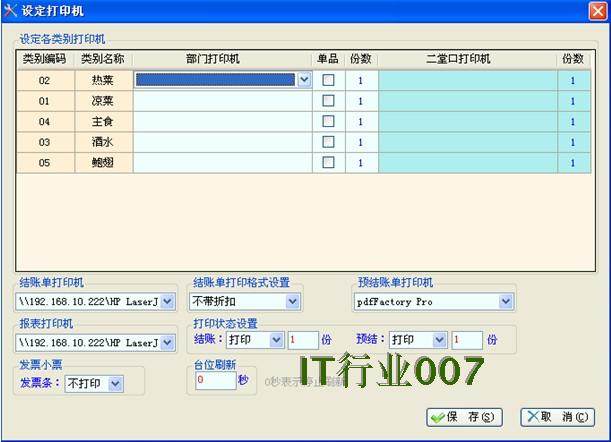Tick the 单品 checkbox for 酒水
The width and height of the screenshot is (611, 442).
click(x=328, y=142)
